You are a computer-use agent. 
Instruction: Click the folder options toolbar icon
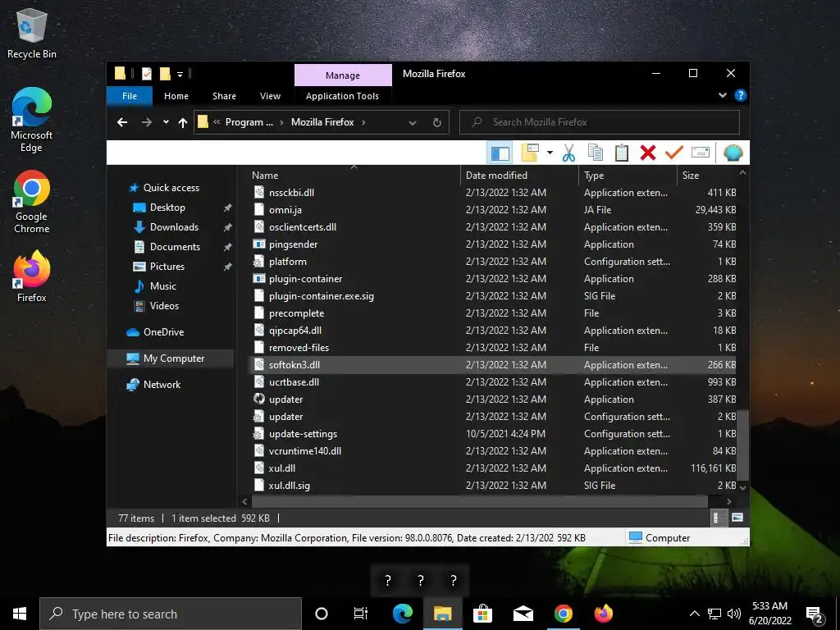[530, 153]
